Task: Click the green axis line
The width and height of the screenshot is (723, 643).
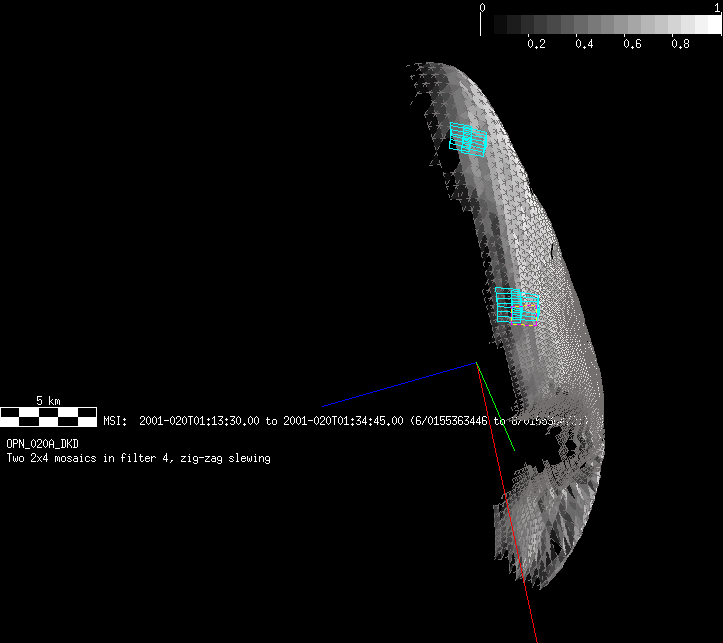Action: click(496, 408)
